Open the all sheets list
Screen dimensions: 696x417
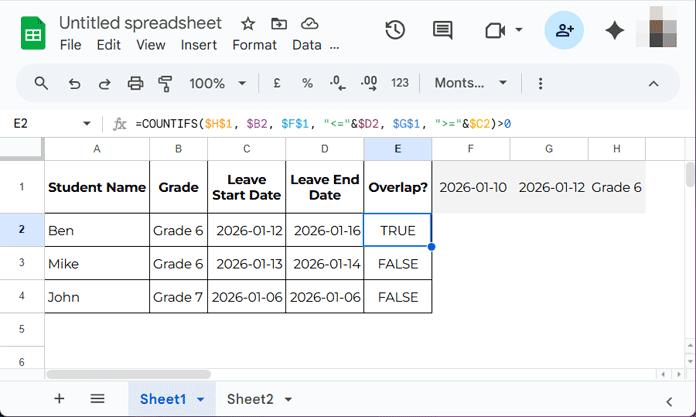tap(97, 399)
